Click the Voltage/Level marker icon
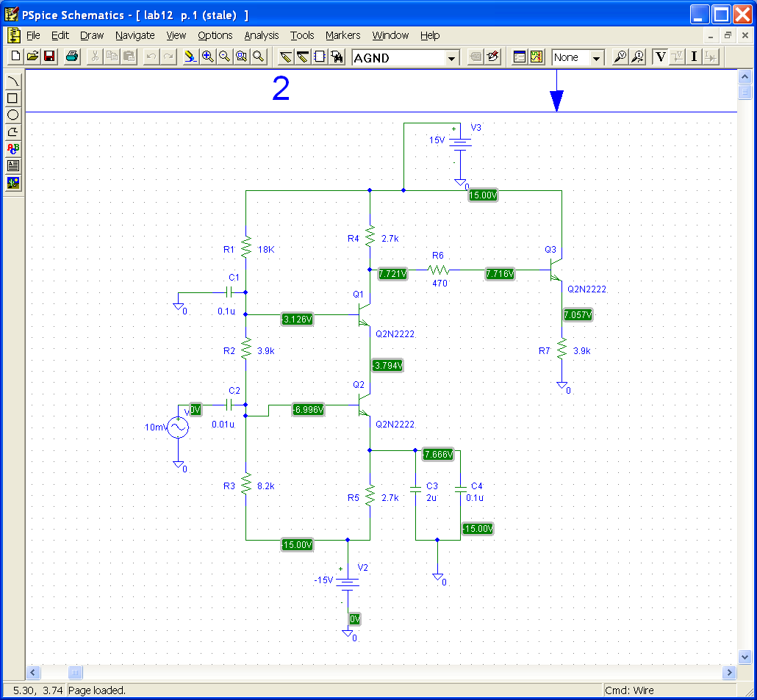Screen dimensions: 757x700 coord(620,57)
